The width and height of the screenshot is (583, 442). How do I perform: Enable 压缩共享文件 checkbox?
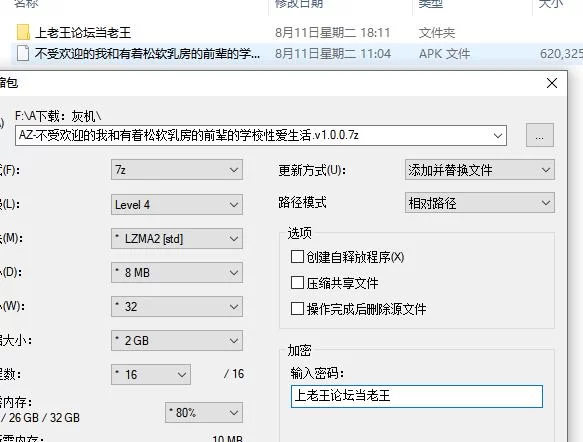click(297, 283)
